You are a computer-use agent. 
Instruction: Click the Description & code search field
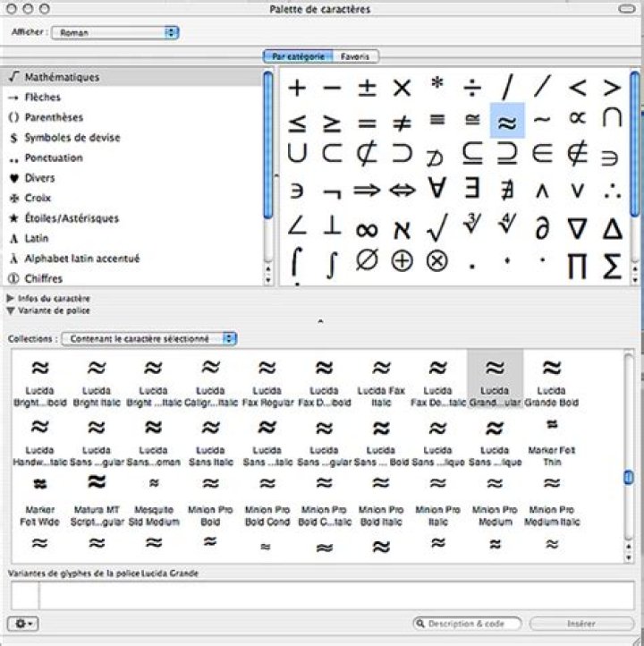[x=467, y=624]
